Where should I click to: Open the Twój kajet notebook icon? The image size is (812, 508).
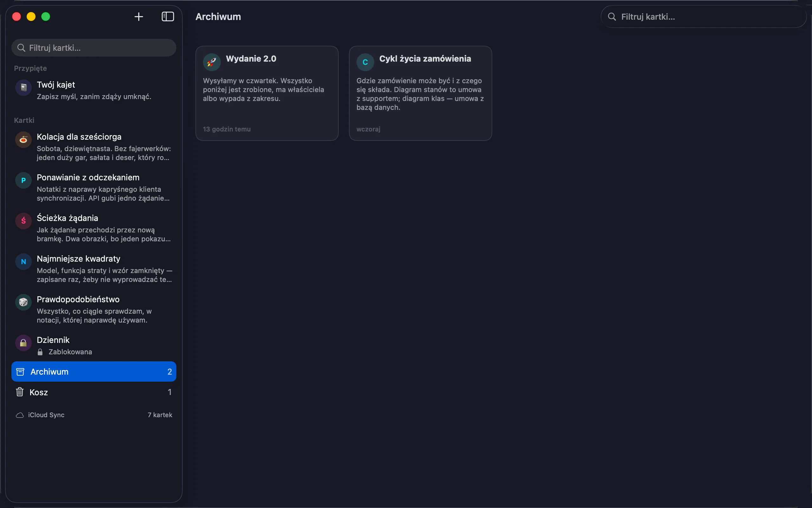click(x=23, y=88)
